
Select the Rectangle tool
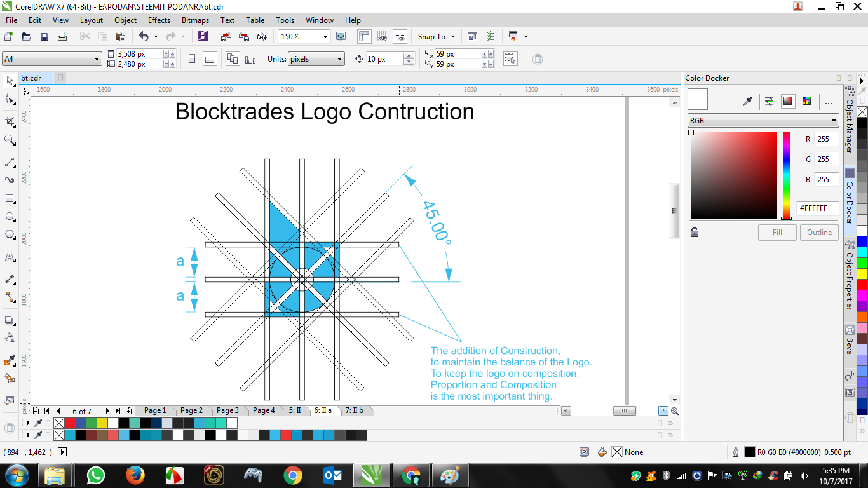click(x=10, y=199)
